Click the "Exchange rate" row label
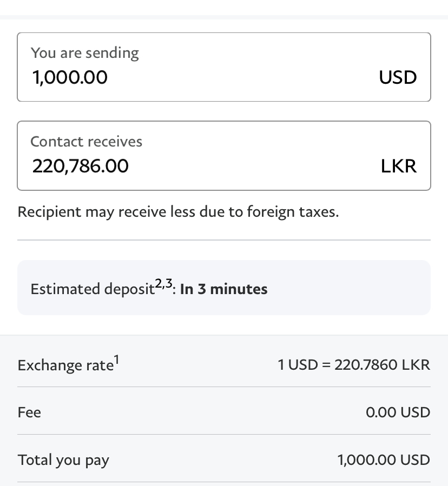The image size is (448, 486). (x=66, y=365)
